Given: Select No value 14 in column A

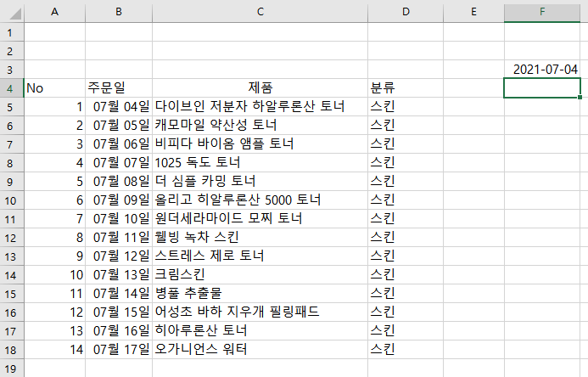Looking at the screenshot, I should point(55,350).
